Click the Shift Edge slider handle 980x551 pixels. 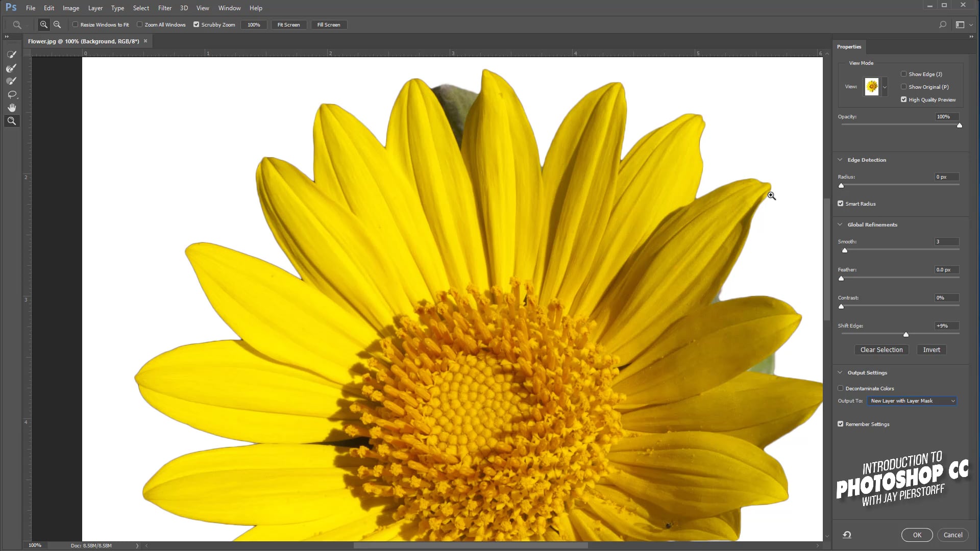click(x=906, y=335)
